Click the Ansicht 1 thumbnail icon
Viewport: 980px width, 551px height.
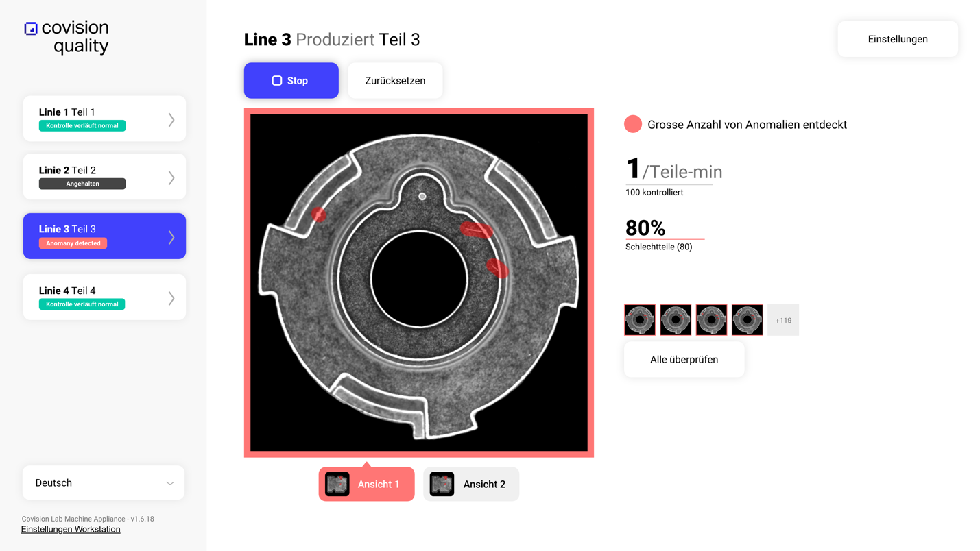(x=337, y=484)
